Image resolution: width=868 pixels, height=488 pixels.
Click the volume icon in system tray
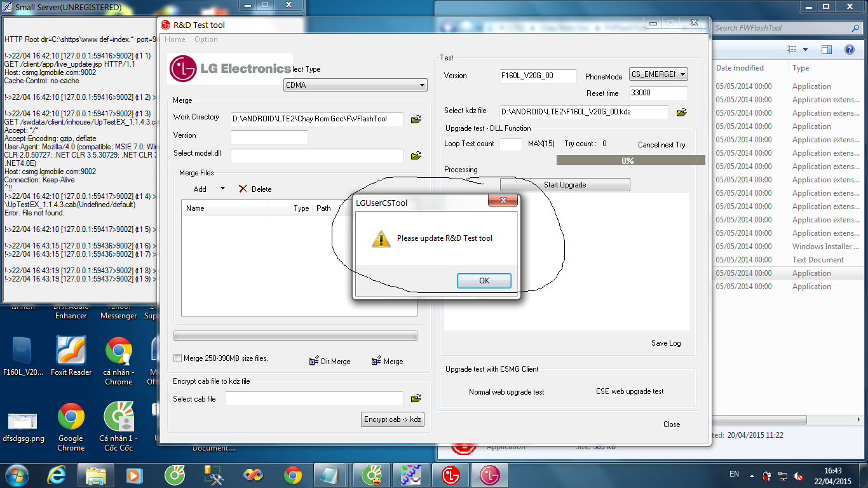[x=797, y=475]
